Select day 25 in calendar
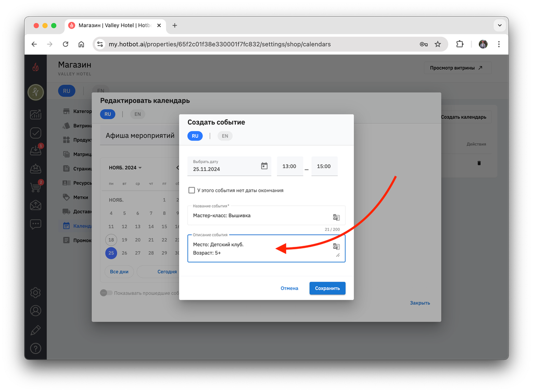This screenshot has width=533, height=392. tap(111, 253)
